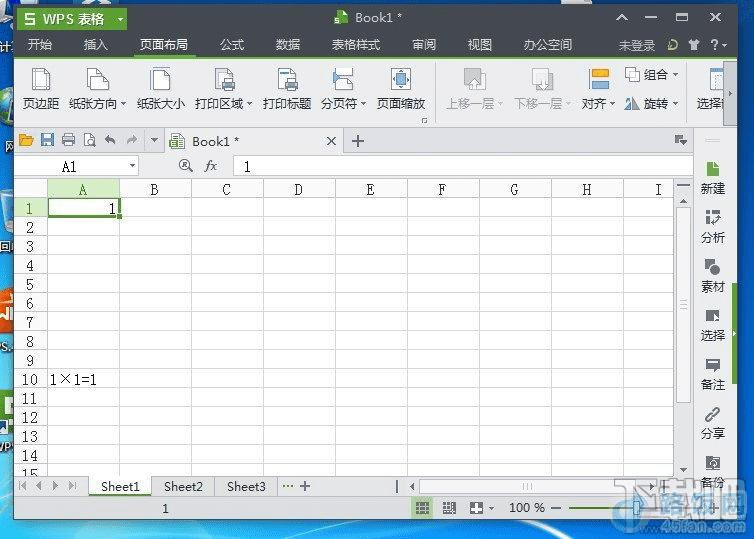Open the 备注 notes sidebar tool
This screenshot has width=754, height=539.
712,374
